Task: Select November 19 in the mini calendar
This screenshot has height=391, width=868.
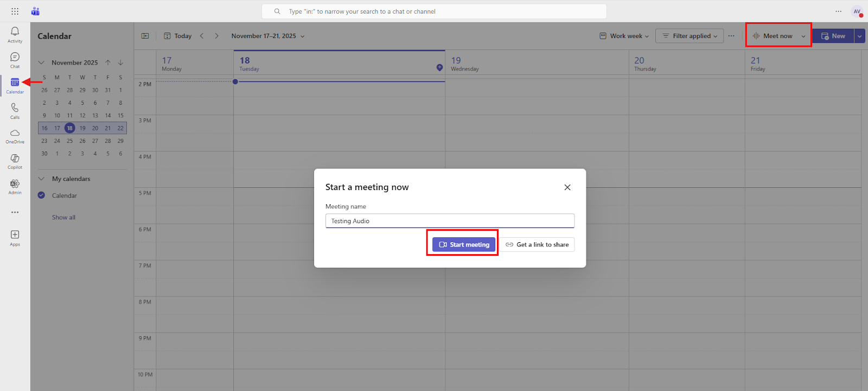Action: 82,128
